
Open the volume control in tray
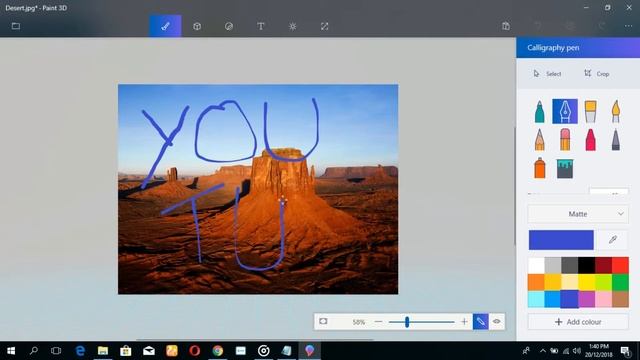pos(576,351)
